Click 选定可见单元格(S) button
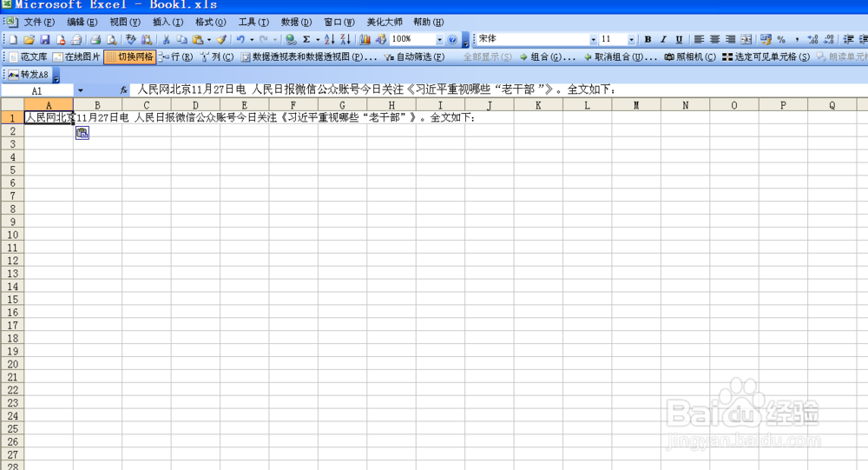Viewport: 868px width, 470px height. coord(766,57)
